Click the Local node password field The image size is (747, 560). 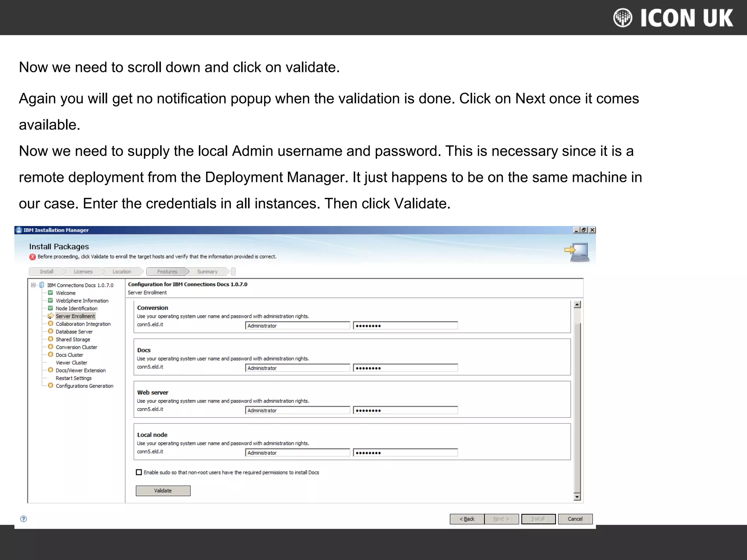406,452
